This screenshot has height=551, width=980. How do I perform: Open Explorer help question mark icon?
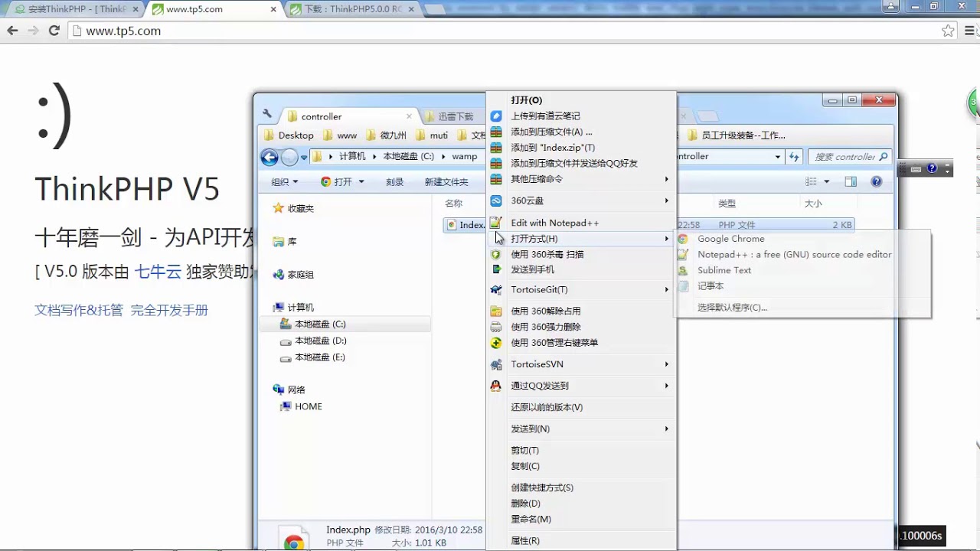point(877,181)
